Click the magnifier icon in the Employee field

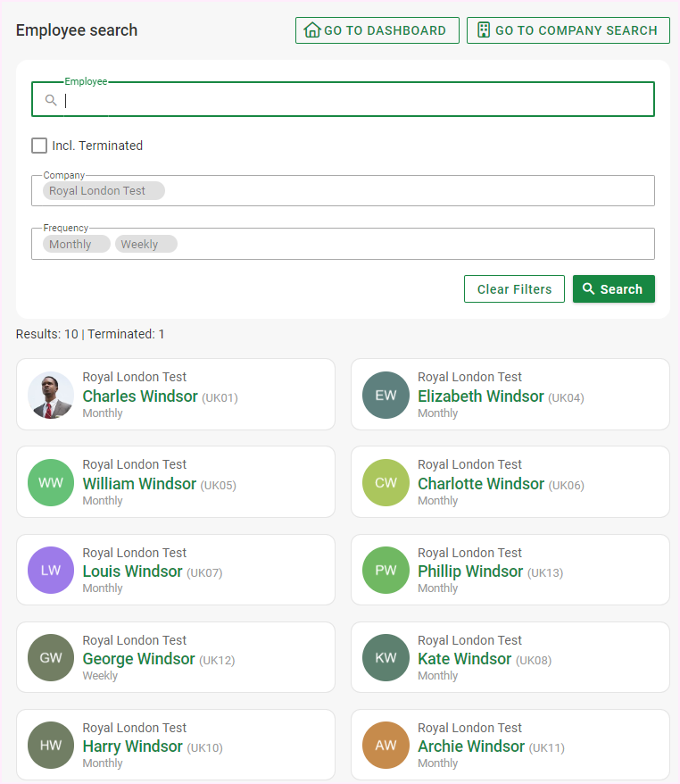pyautogui.click(x=52, y=100)
